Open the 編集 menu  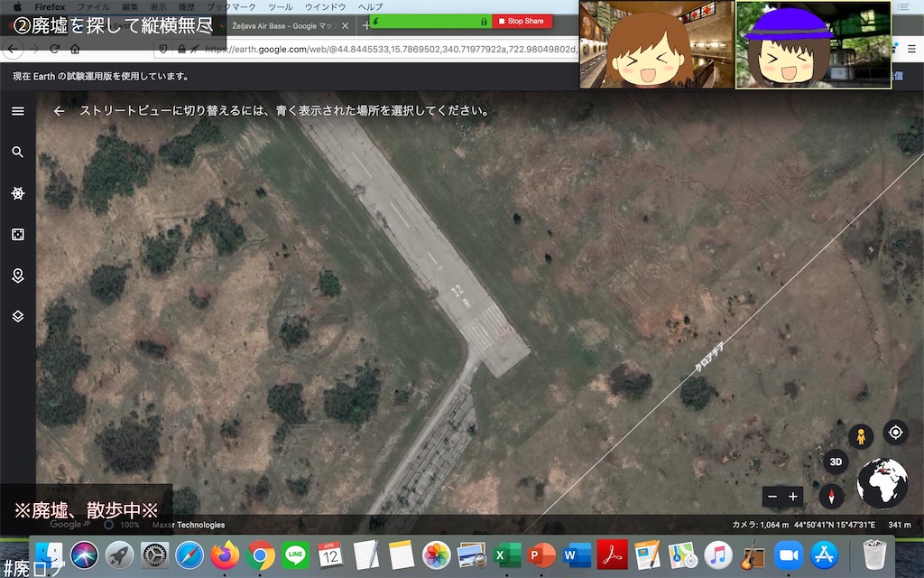[x=130, y=7]
